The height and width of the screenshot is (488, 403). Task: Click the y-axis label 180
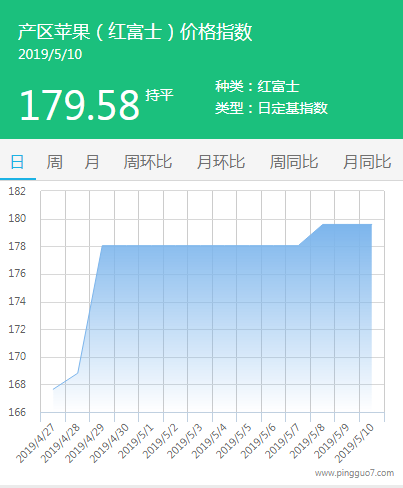pyautogui.click(x=17, y=219)
